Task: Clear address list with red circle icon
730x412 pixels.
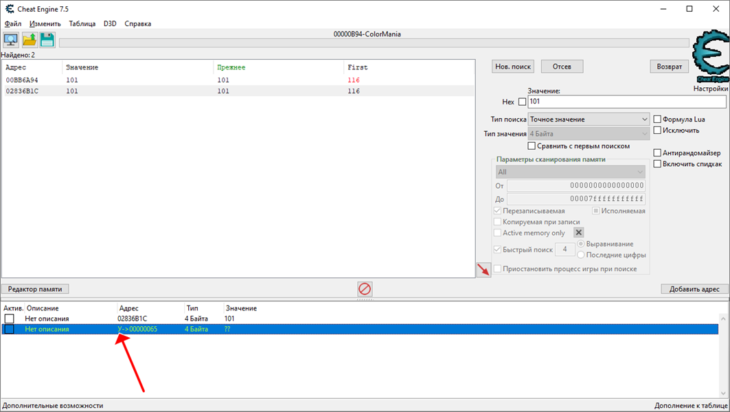Action: click(365, 289)
